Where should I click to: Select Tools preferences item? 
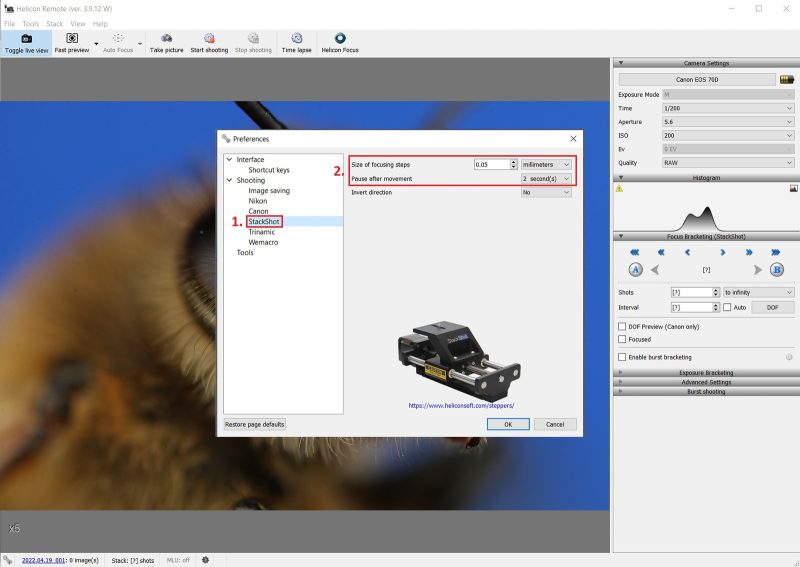coord(245,253)
